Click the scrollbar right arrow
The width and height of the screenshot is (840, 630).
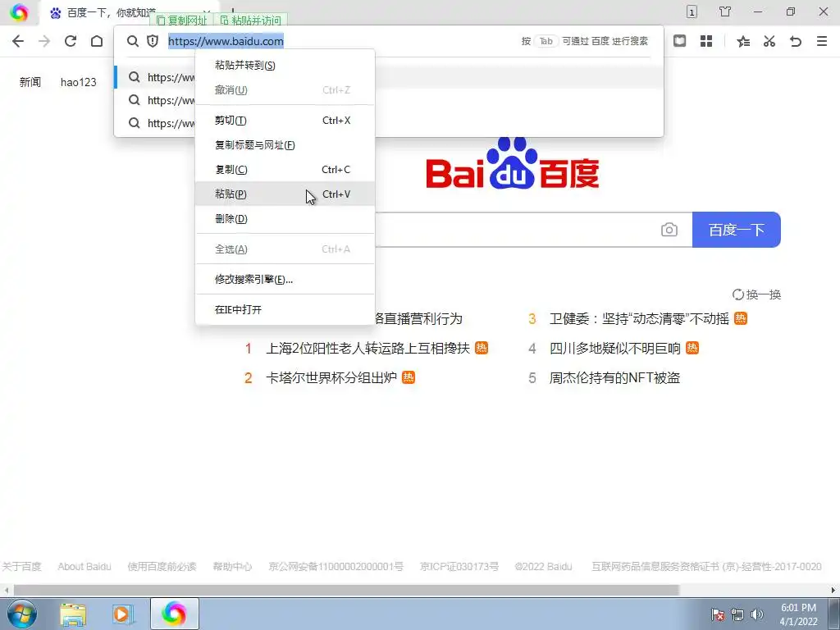(834, 591)
